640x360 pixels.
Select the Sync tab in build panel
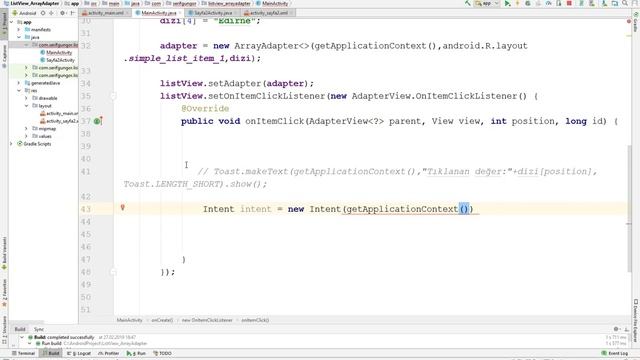(x=39, y=329)
